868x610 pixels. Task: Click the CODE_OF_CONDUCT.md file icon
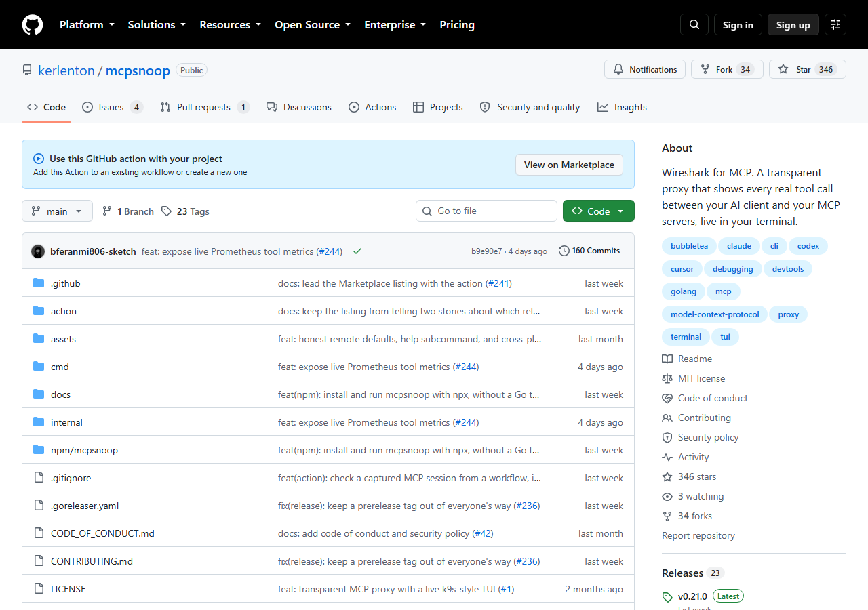coord(39,533)
